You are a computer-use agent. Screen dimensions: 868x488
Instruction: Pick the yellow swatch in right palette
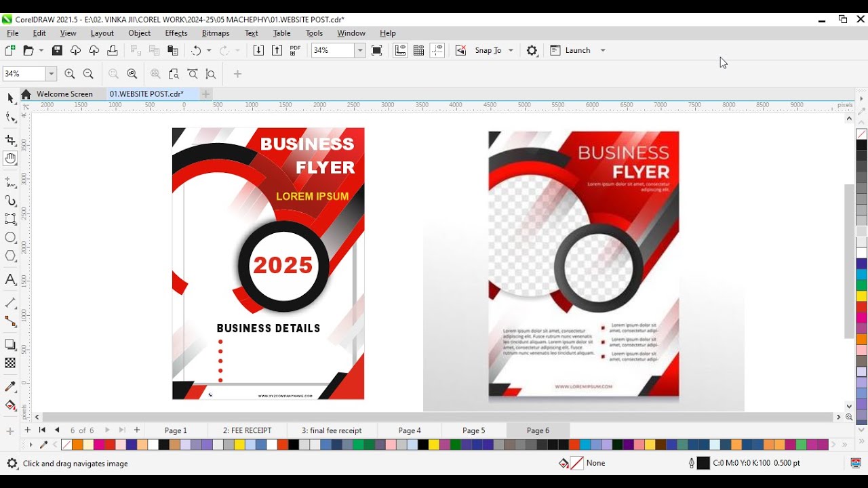861,296
